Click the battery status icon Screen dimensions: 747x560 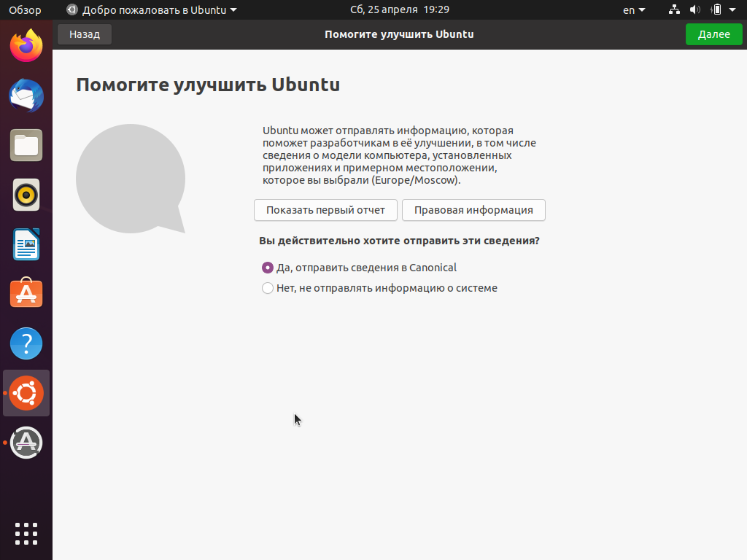tap(716, 9)
